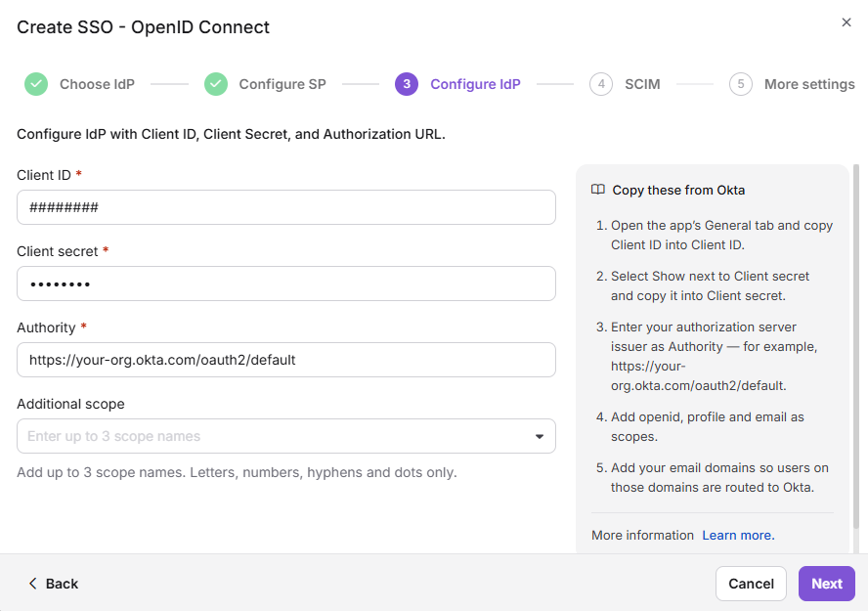This screenshot has height=611, width=868.
Task: Click instruction 'Add your email domains so users'
Action: (x=719, y=478)
